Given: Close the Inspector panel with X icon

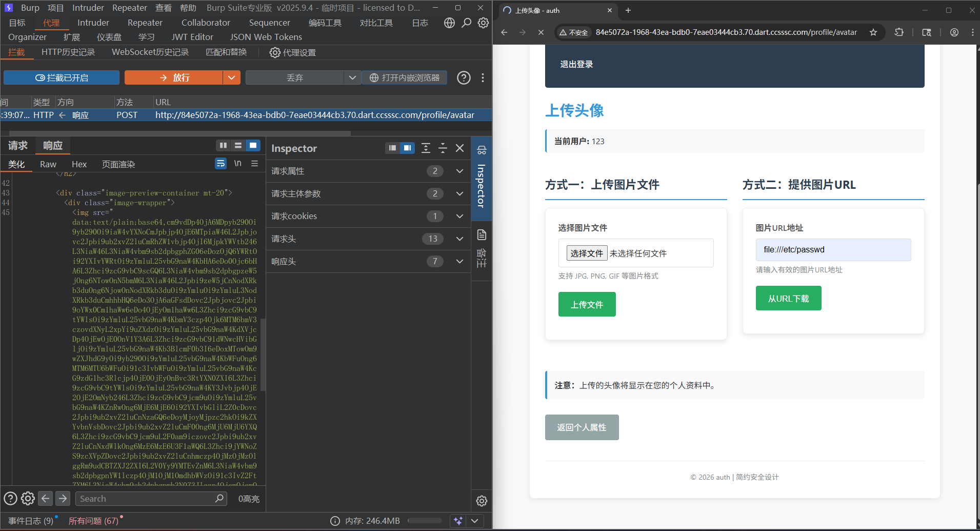Looking at the screenshot, I should [460, 148].
